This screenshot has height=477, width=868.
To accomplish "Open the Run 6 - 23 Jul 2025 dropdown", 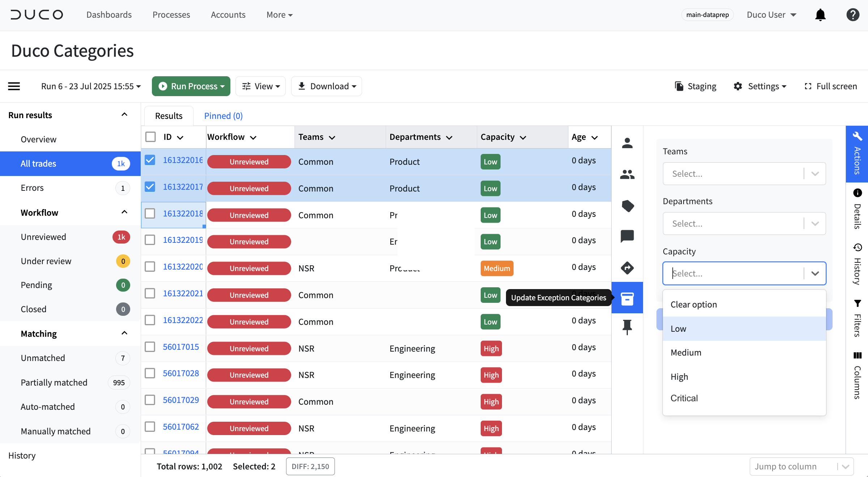I will pyautogui.click(x=91, y=86).
